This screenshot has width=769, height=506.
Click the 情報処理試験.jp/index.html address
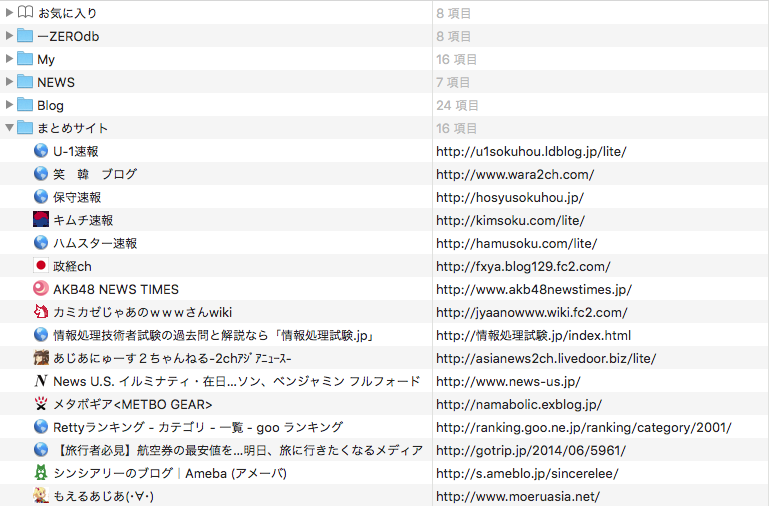[534, 335]
